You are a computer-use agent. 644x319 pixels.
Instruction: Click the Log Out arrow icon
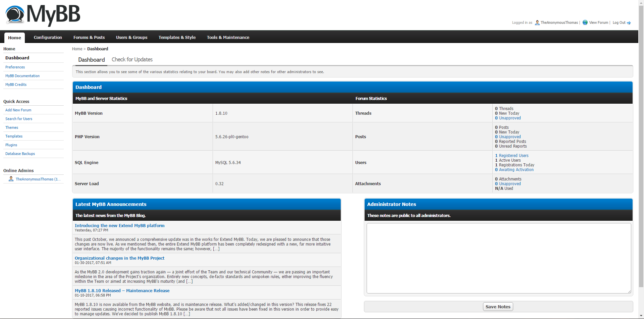[629, 23]
